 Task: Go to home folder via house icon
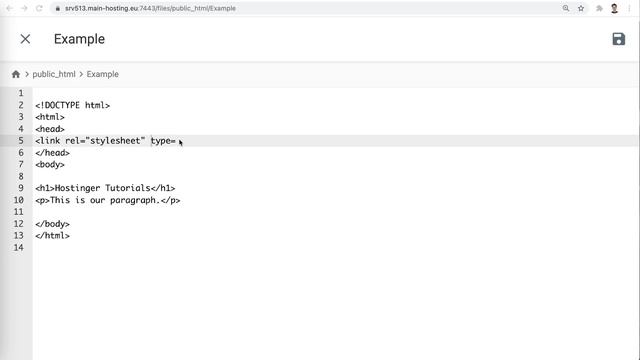coord(16,74)
